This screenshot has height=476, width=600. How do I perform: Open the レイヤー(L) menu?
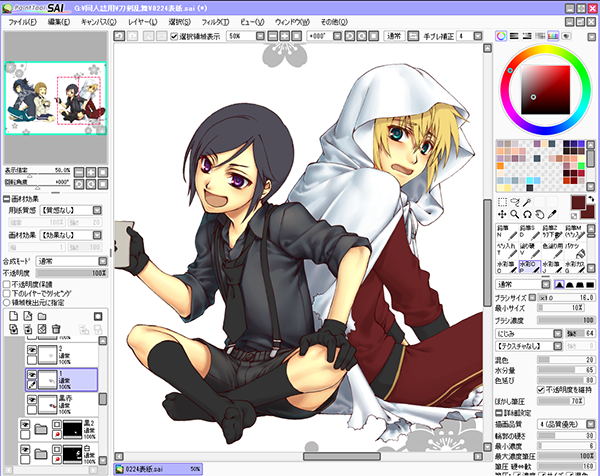click(x=143, y=22)
